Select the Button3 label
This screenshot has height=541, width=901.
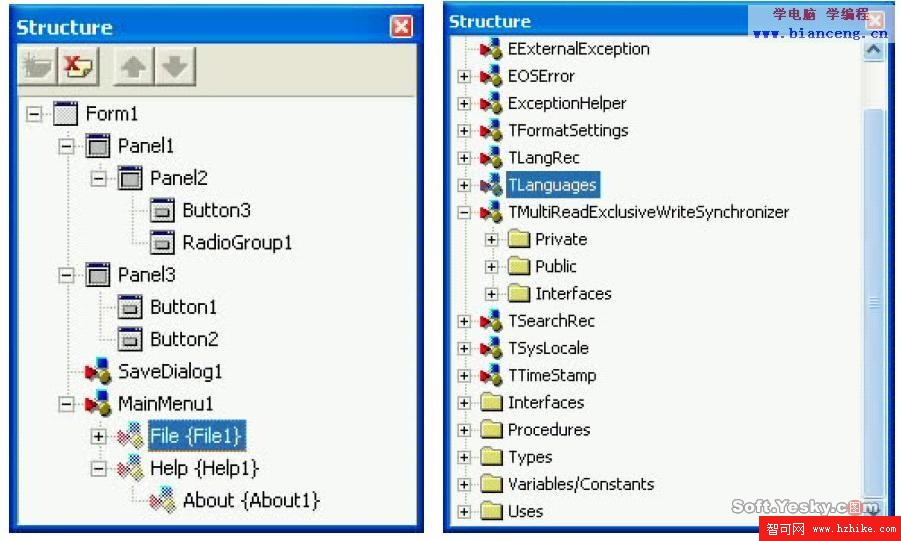coord(217,210)
